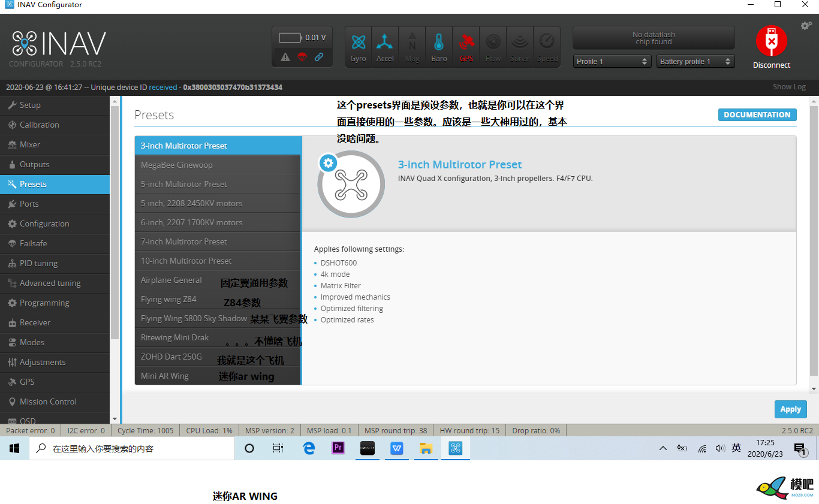Click the Windows taskbar search box

click(x=132, y=448)
